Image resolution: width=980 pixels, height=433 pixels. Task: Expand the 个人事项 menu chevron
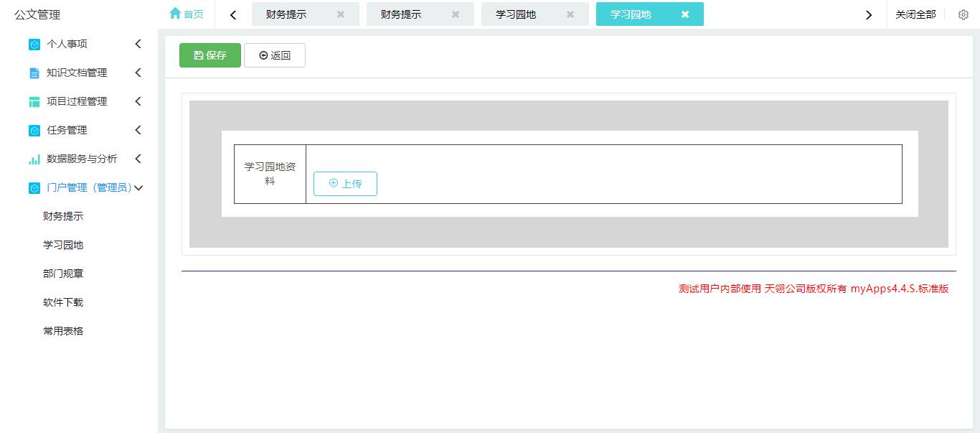[x=138, y=44]
